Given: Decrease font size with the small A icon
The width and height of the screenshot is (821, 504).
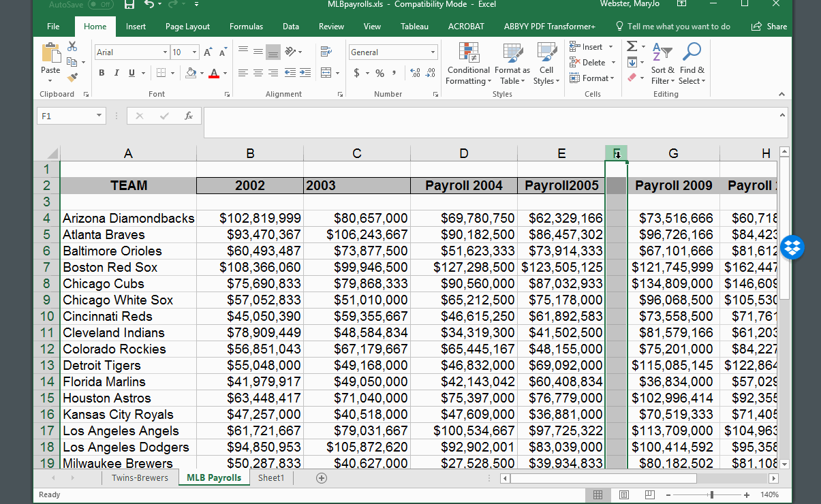Looking at the screenshot, I should pos(223,52).
